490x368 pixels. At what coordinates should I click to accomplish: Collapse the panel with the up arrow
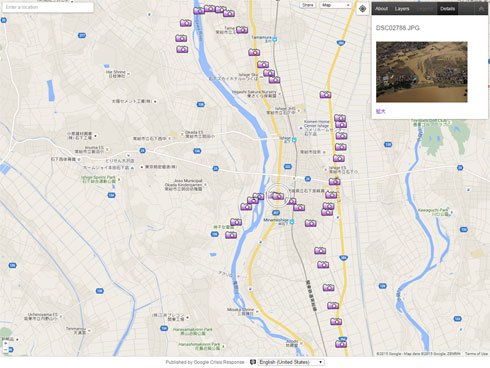481,9
